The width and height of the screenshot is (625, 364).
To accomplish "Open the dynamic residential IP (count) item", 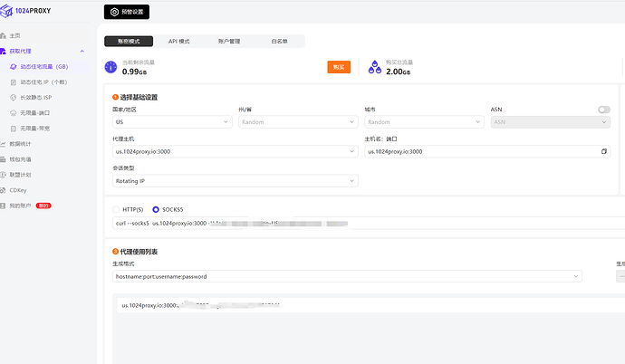I will pyautogui.click(x=43, y=82).
